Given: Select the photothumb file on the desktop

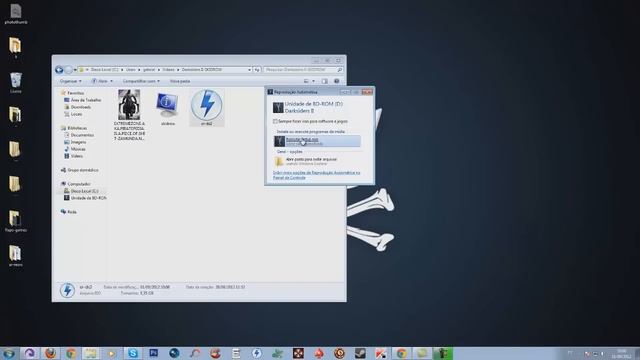Looking at the screenshot, I should (x=16, y=14).
